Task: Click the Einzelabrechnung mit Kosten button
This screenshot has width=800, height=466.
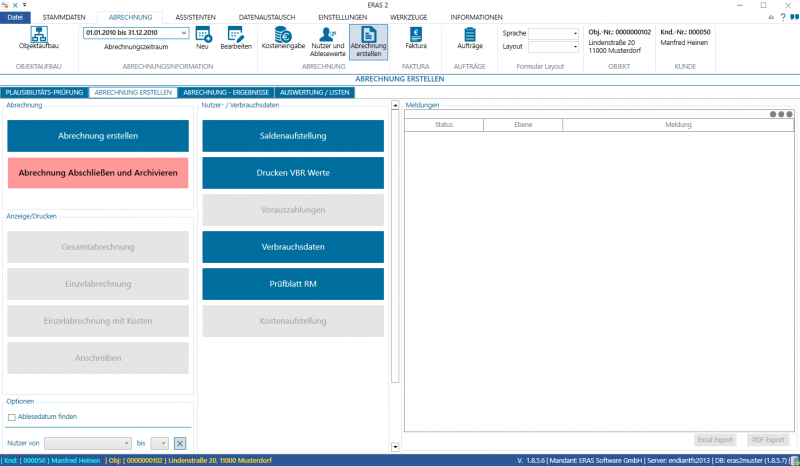Action: coord(98,321)
